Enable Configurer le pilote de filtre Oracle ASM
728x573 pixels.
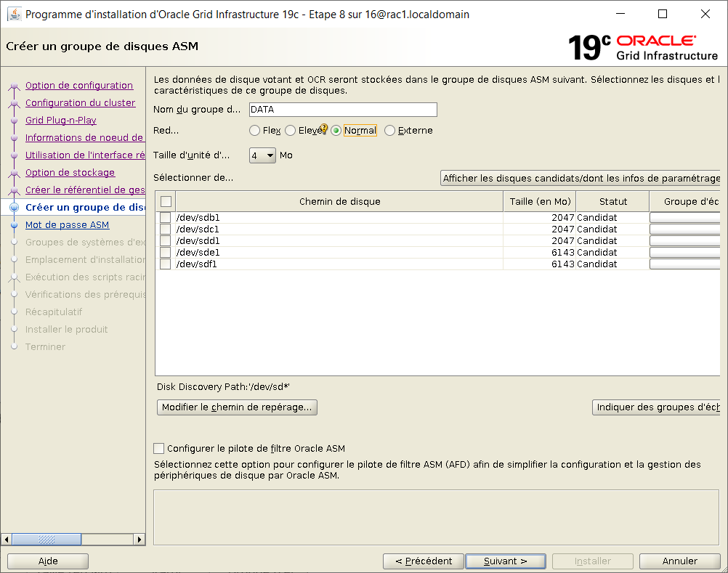[159, 449]
